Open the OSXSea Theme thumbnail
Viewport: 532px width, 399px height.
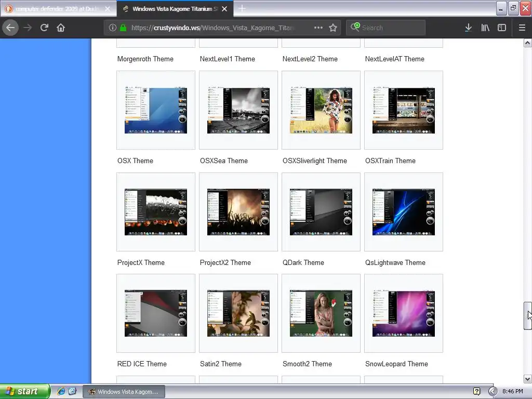click(x=238, y=110)
